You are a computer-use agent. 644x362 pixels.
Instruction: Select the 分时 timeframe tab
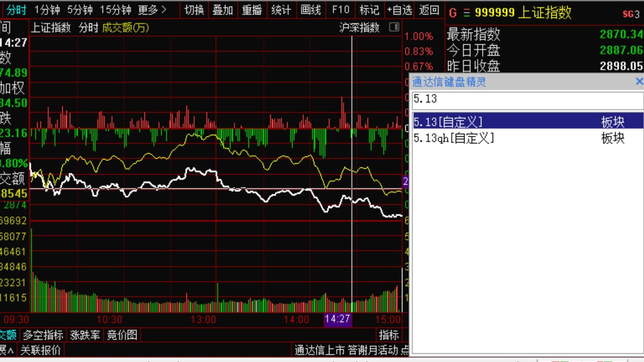[16, 10]
